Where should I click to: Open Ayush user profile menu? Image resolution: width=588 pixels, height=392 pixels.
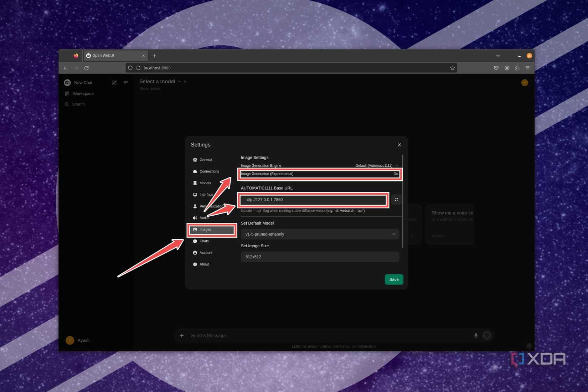coord(78,340)
